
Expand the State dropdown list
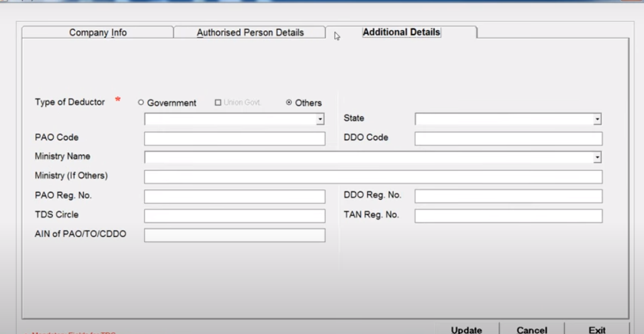[x=597, y=120]
